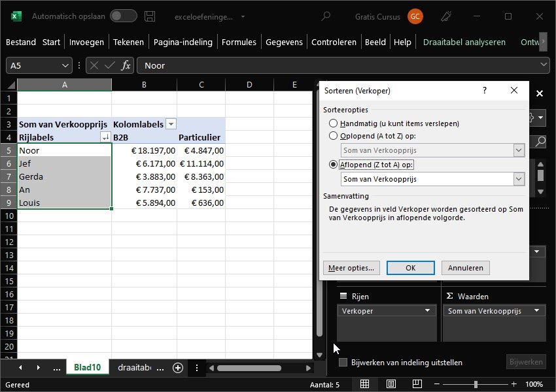Click the zoom slider in status bar
The width and height of the screenshot is (556, 392).
tap(475, 384)
